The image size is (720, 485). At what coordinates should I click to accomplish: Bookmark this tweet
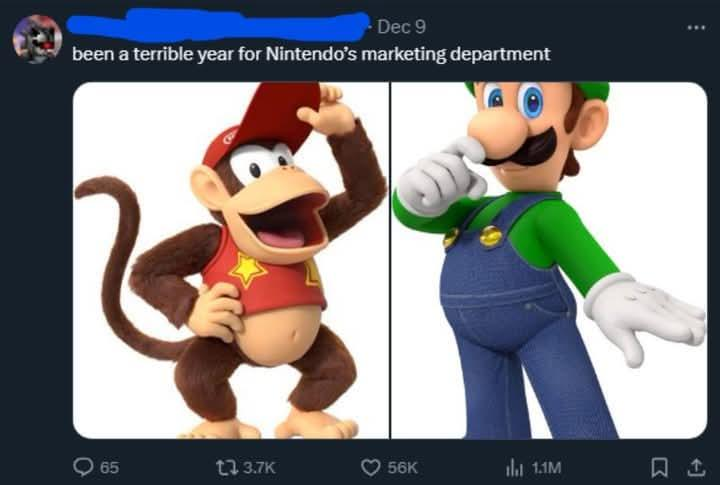660,468
